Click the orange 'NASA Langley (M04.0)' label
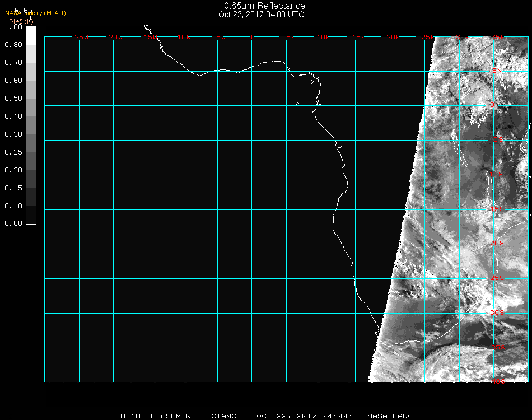532x420 pixels. point(35,13)
